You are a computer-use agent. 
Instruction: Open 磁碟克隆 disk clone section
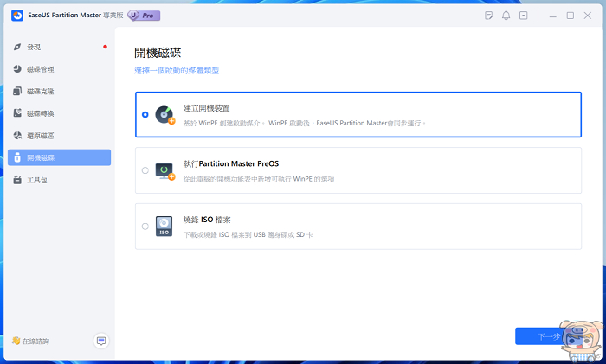pos(40,91)
